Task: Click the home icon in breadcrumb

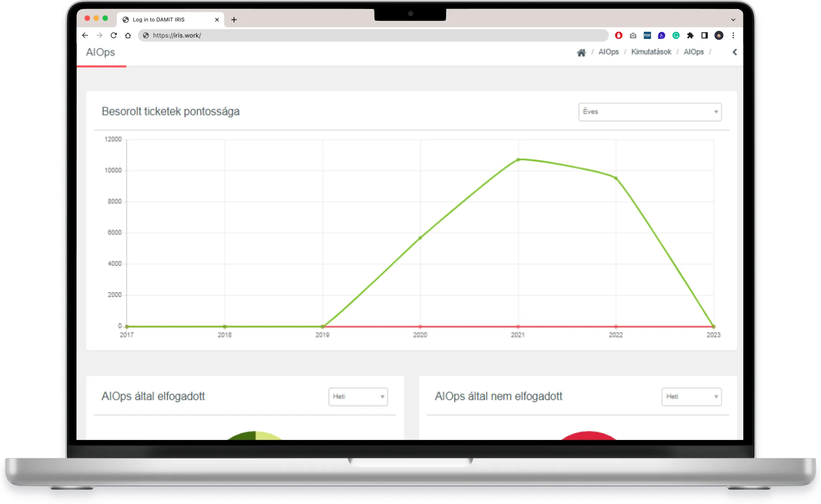Action: [581, 53]
